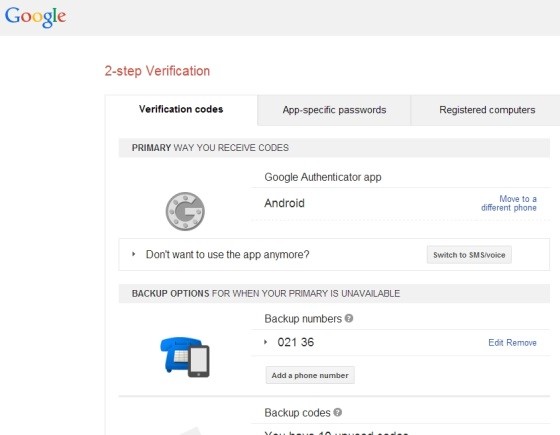Click the Android device entry
The image size is (560, 435).
click(284, 203)
